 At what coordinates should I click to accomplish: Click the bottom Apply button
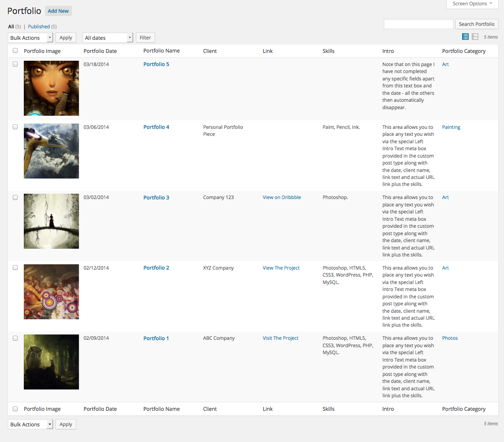point(66,424)
